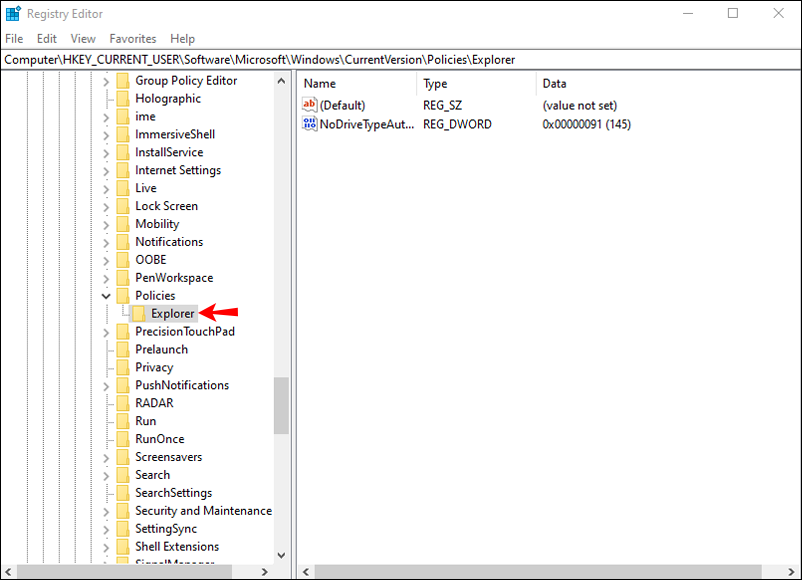Expand the Internet Settings key
This screenshot has height=580, width=802.
pyautogui.click(x=106, y=171)
